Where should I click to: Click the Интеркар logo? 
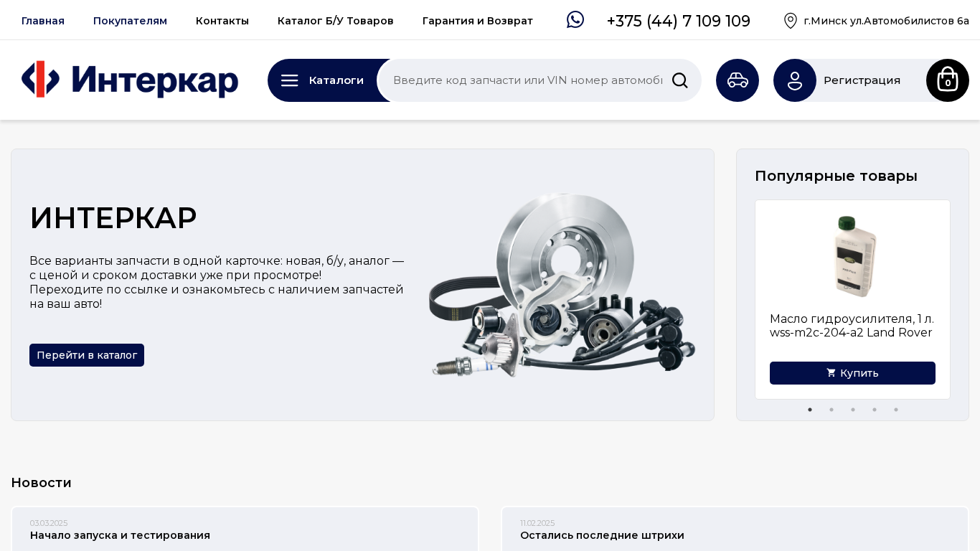click(x=130, y=80)
